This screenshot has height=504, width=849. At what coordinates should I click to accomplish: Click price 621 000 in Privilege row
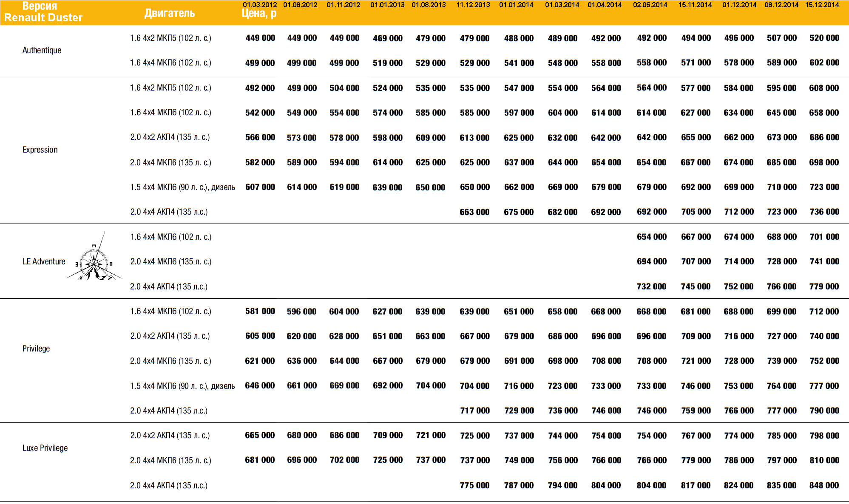coord(260,361)
